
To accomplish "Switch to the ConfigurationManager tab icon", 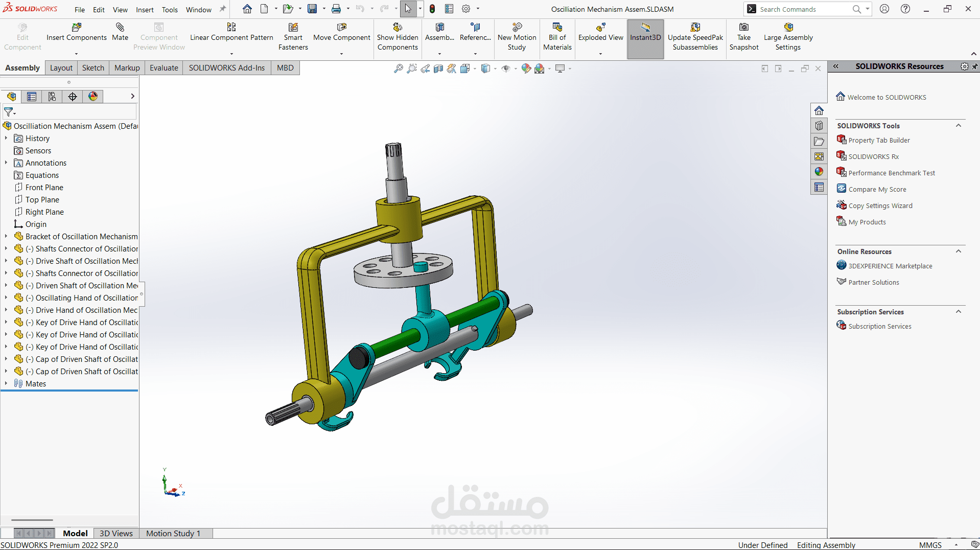I will click(x=52, y=97).
